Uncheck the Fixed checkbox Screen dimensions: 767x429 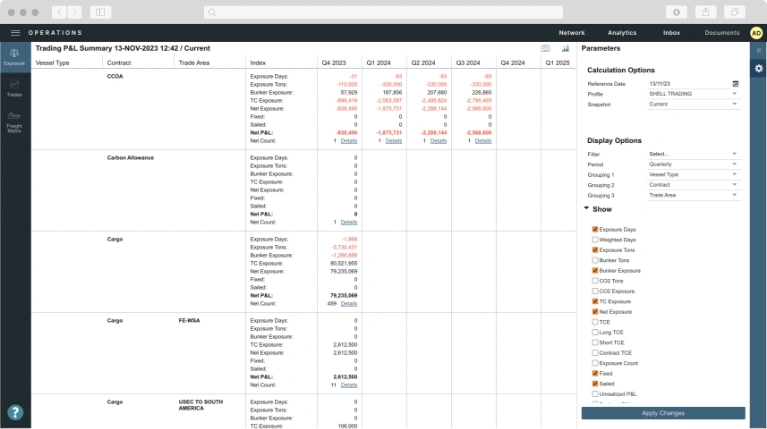(595, 373)
